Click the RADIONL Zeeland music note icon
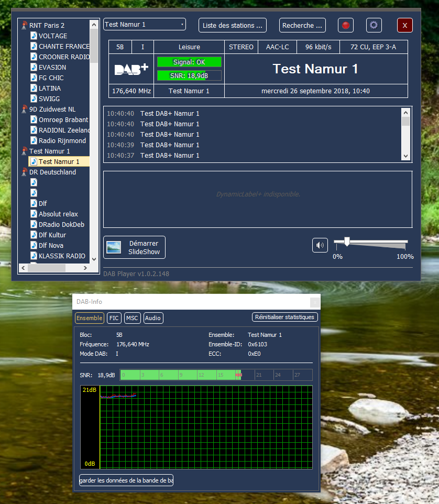Screen dimensions: 439x504 [34, 130]
